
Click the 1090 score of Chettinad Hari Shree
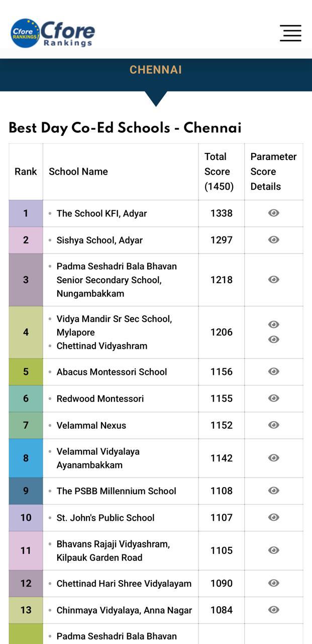[x=222, y=584]
